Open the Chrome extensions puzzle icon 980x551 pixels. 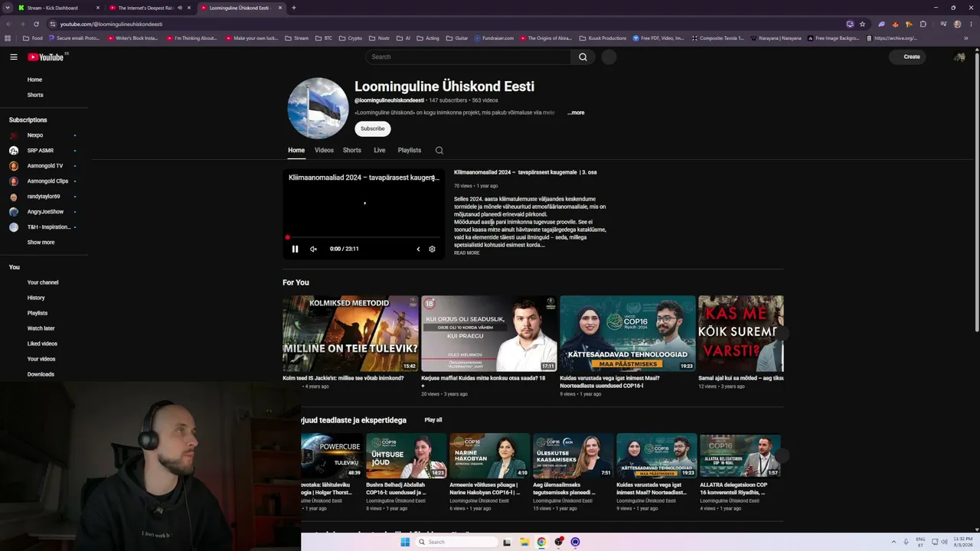[923, 24]
